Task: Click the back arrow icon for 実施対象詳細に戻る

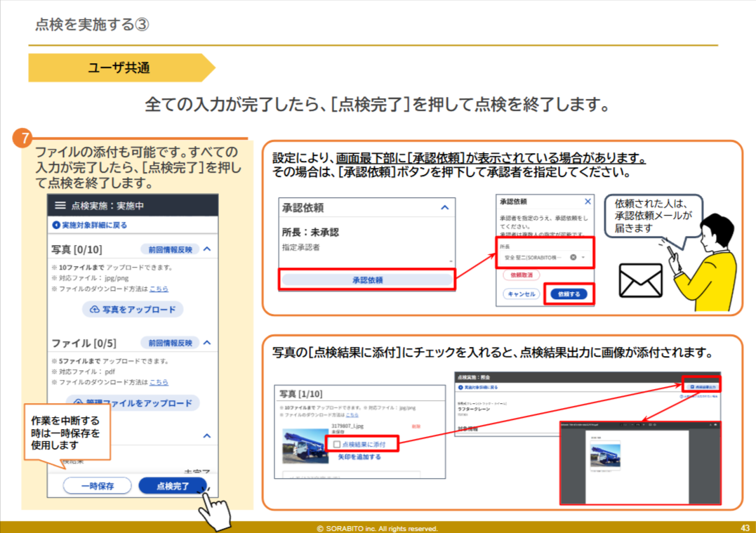Action: click(x=56, y=225)
